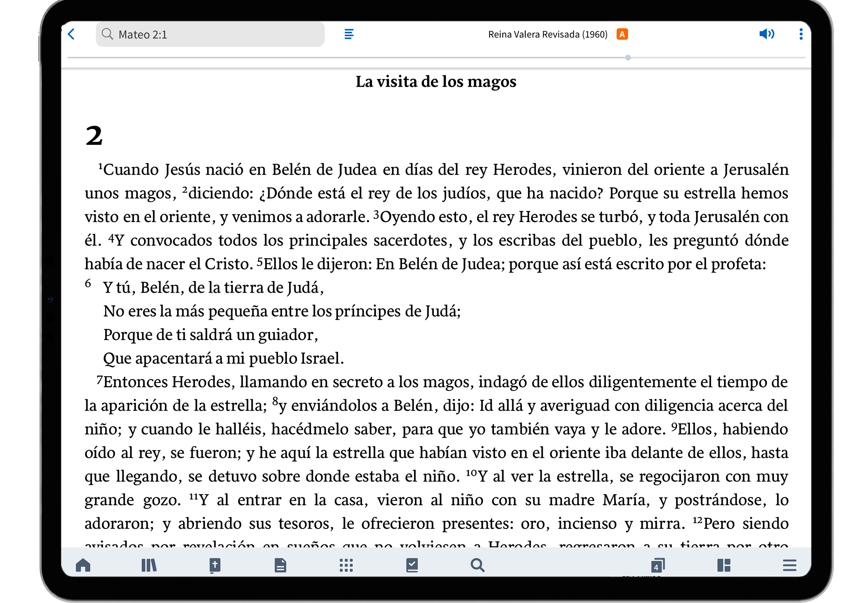Click verse number 1 before Cuando Jesús
The image size is (868, 603).
tap(100, 166)
